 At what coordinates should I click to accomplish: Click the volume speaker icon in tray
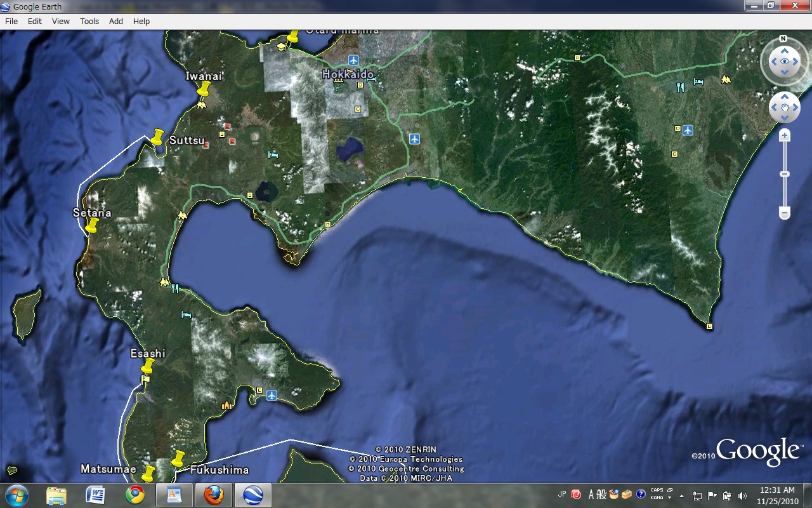coord(742,496)
